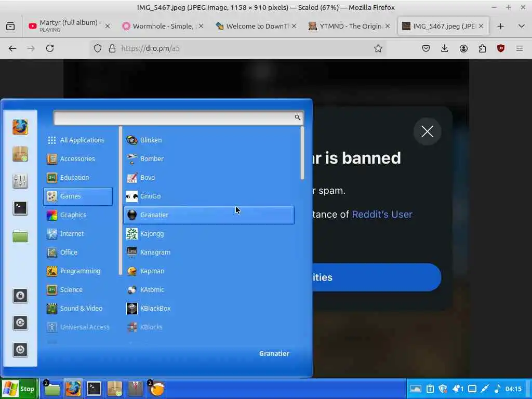The height and width of the screenshot is (399, 532).
Task: Open the Firefox account icon
Action: click(x=463, y=48)
